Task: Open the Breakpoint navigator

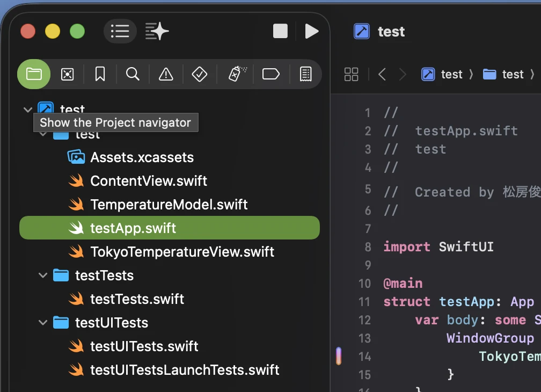Action: [271, 74]
